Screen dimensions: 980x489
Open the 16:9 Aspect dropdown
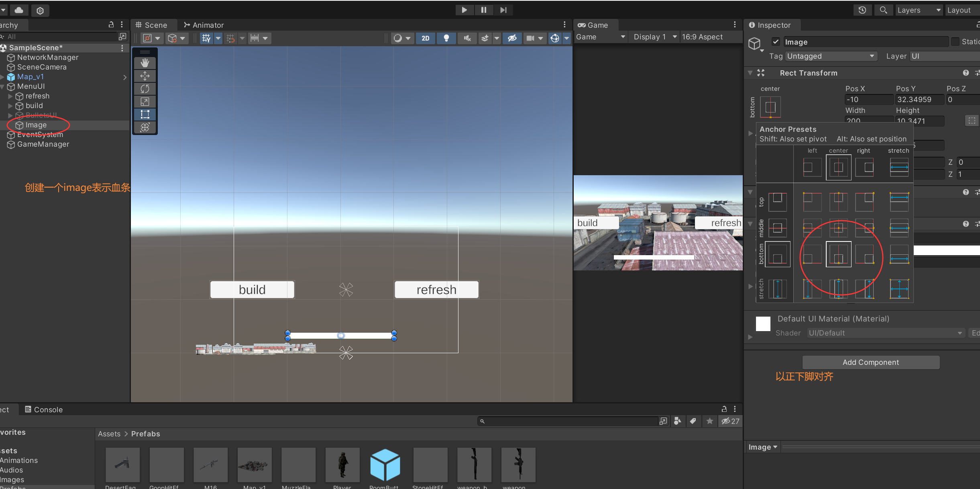click(x=711, y=37)
